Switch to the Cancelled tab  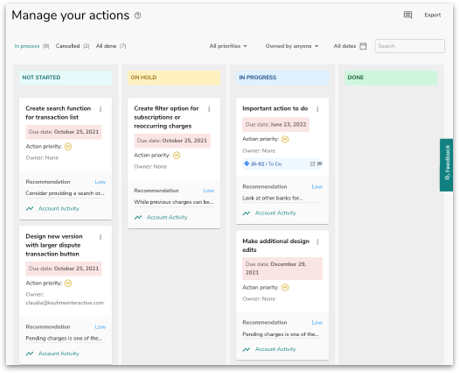click(x=72, y=46)
